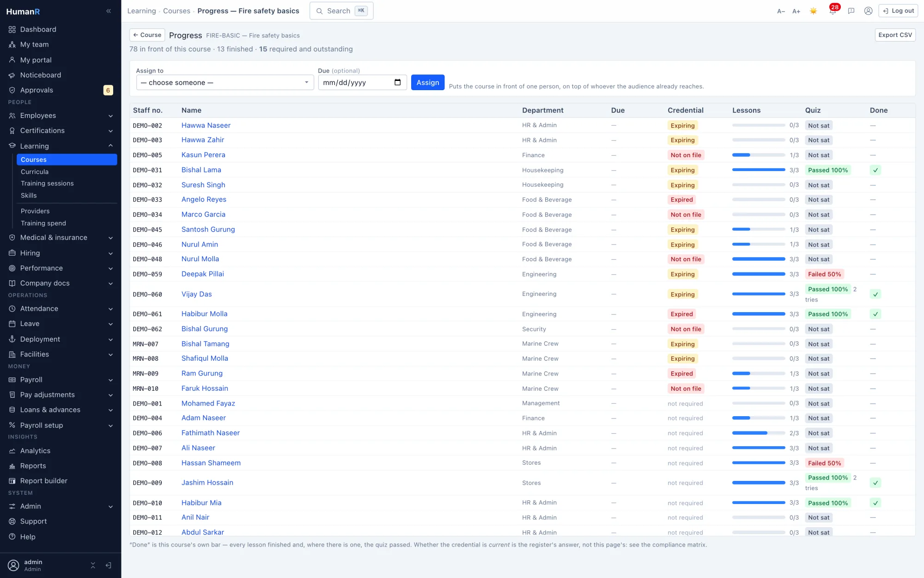Expand the Company docs chevron
Screen dimensions: 924x578
(110, 283)
